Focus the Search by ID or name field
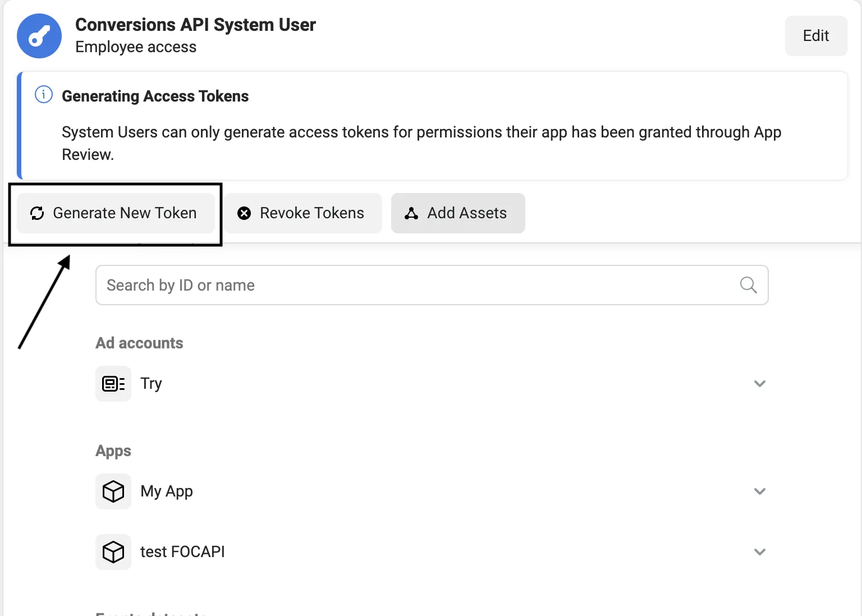This screenshot has width=862, height=616. 432,285
